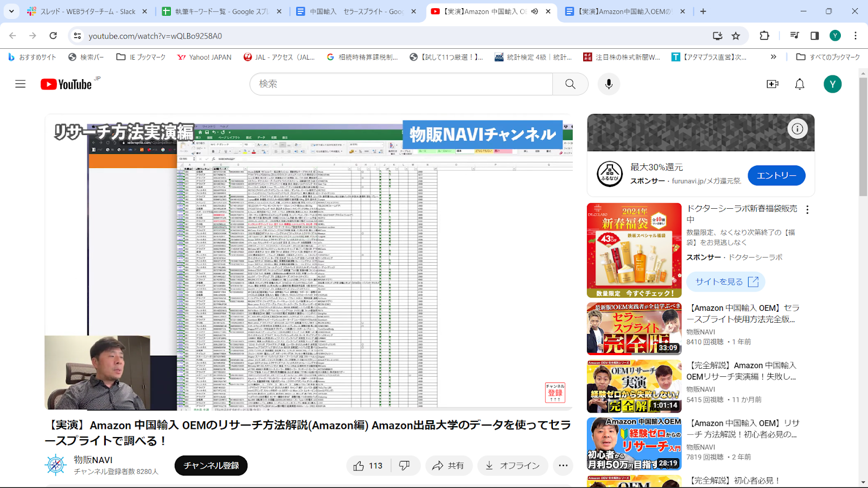Click the 共有 share button
The height and width of the screenshot is (488, 868).
pos(448,466)
